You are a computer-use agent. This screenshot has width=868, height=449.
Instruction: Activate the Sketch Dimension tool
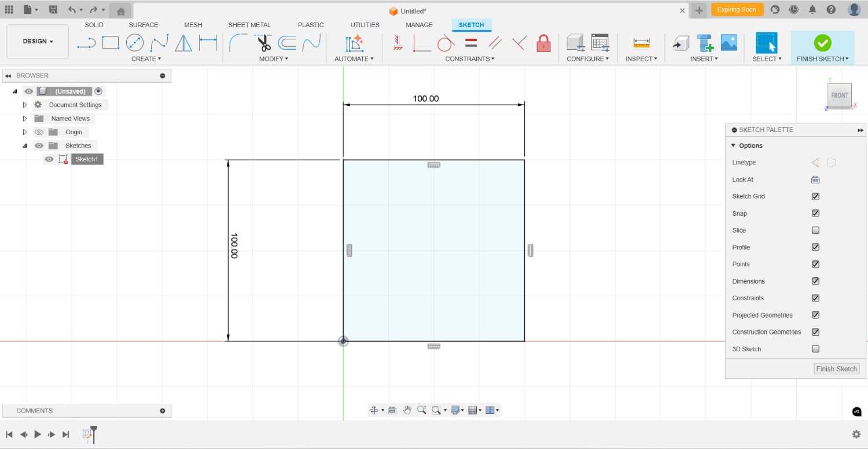tap(208, 43)
